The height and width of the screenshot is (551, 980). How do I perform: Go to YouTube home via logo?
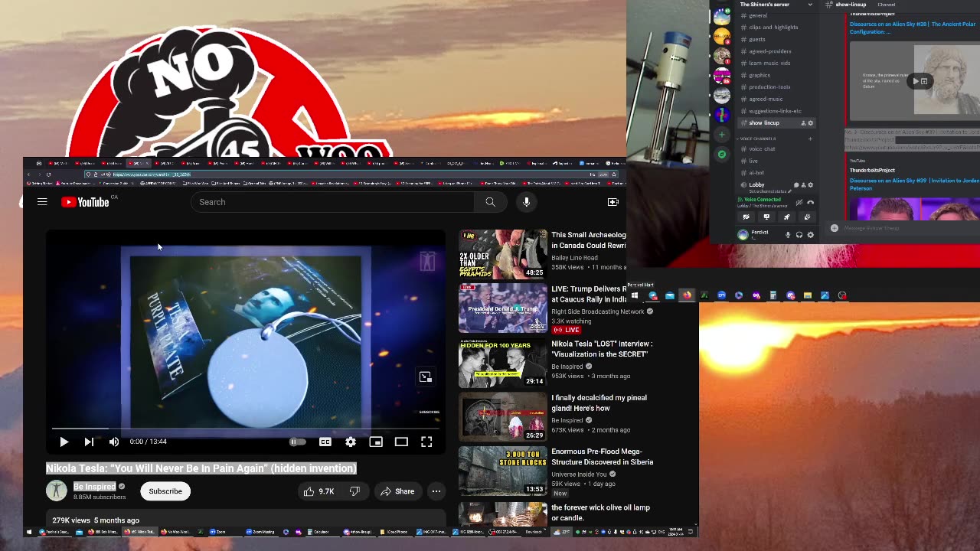click(x=85, y=202)
